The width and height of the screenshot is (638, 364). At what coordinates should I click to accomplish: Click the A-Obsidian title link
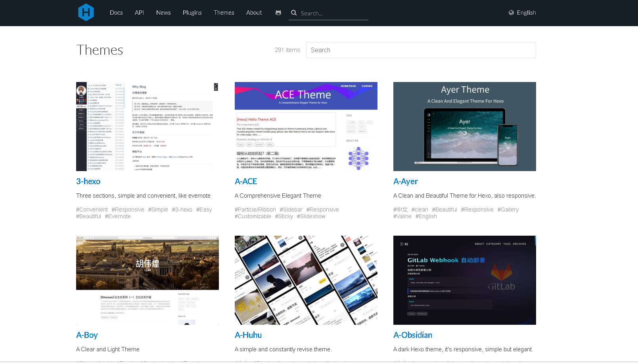click(x=413, y=335)
